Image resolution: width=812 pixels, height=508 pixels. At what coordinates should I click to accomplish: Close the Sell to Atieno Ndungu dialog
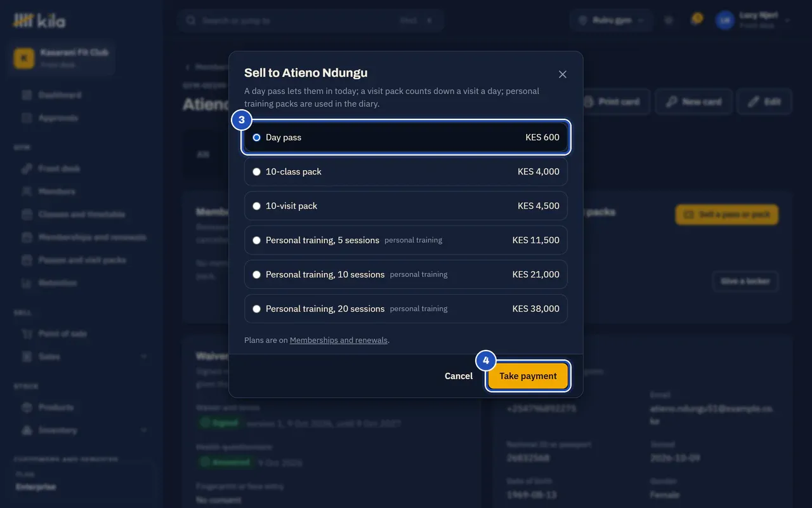[x=563, y=74]
